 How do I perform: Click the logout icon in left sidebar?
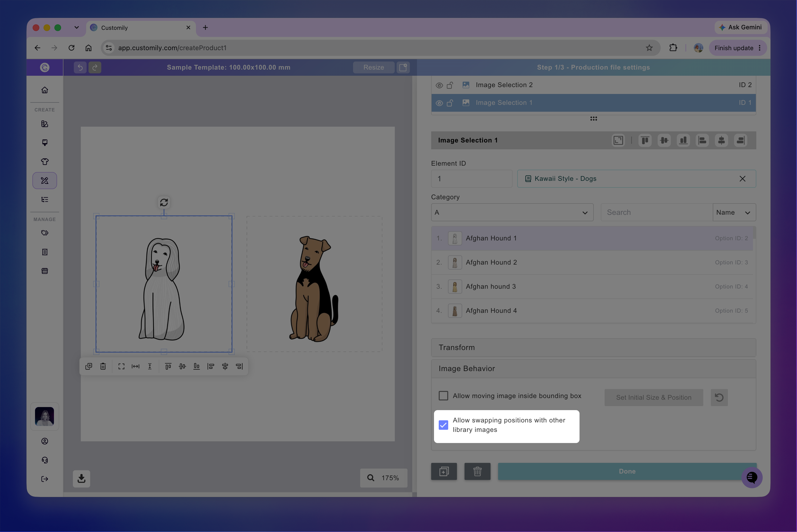pyautogui.click(x=45, y=479)
